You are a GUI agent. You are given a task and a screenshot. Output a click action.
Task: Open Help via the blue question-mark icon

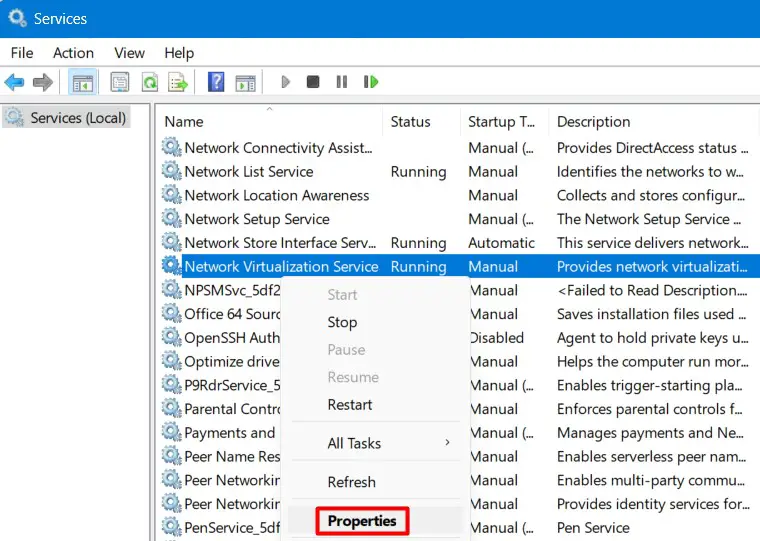click(x=216, y=82)
